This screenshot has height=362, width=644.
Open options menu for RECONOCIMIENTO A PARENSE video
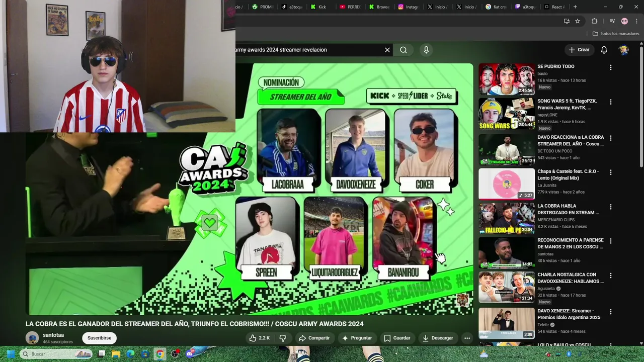click(611, 241)
